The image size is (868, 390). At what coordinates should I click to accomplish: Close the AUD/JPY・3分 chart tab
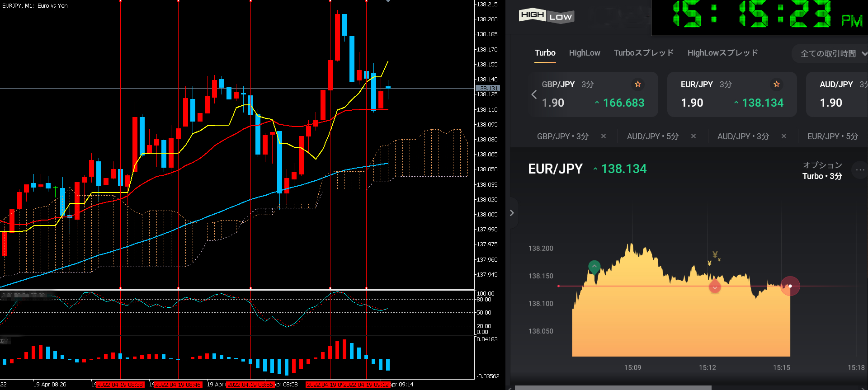click(783, 136)
